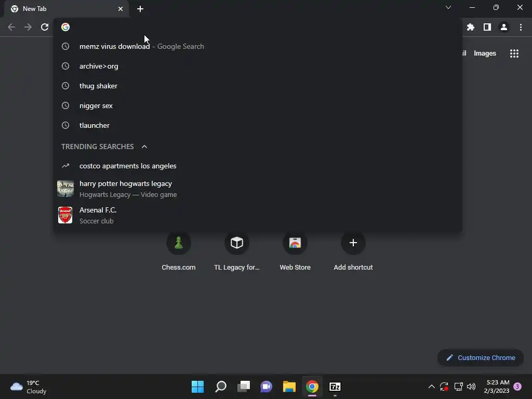Screen dimensions: 532x399
Task: Open the tab search chevron in title bar
Action: coord(448,7)
